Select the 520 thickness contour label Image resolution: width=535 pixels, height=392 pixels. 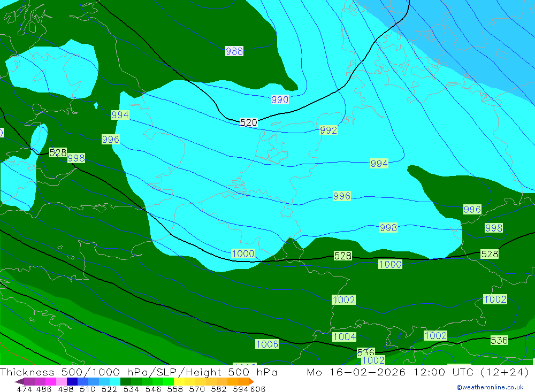coord(248,122)
